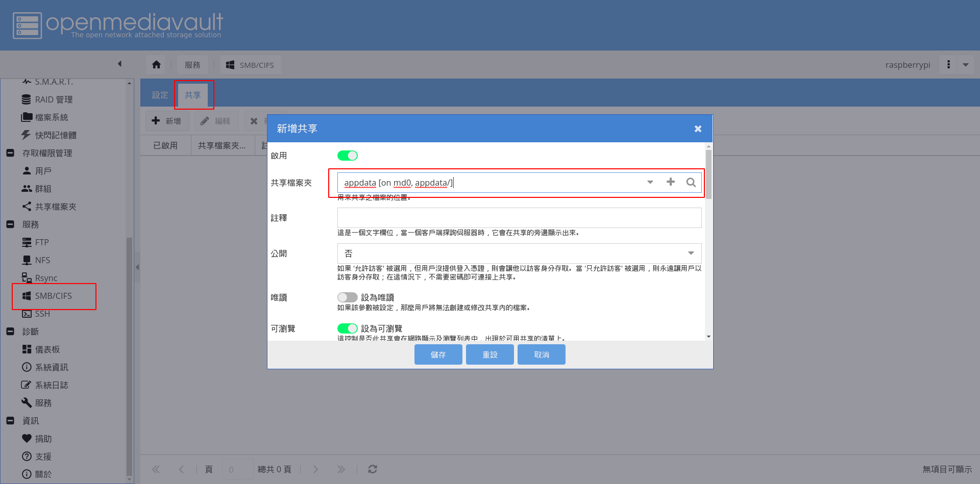
Task: Click the 取消 button
Action: (x=541, y=354)
